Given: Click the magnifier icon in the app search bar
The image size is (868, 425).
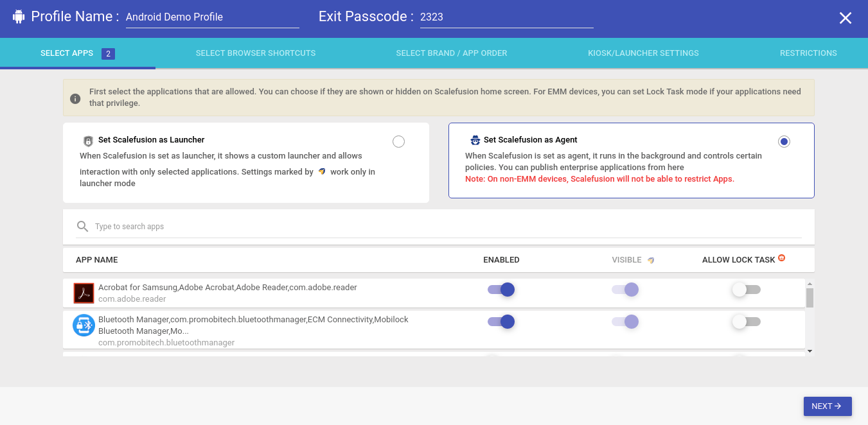Looking at the screenshot, I should coord(82,227).
